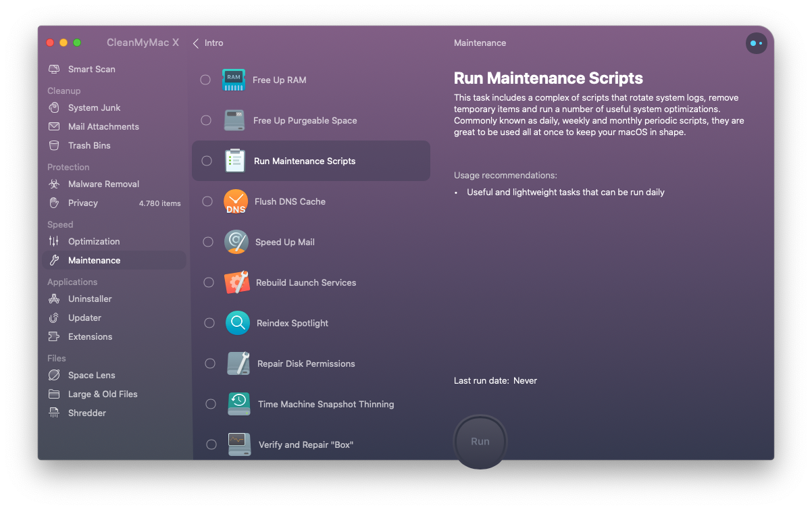The height and width of the screenshot is (510, 812).
Task: Open the Uninstaller module
Action: pyautogui.click(x=90, y=299)
